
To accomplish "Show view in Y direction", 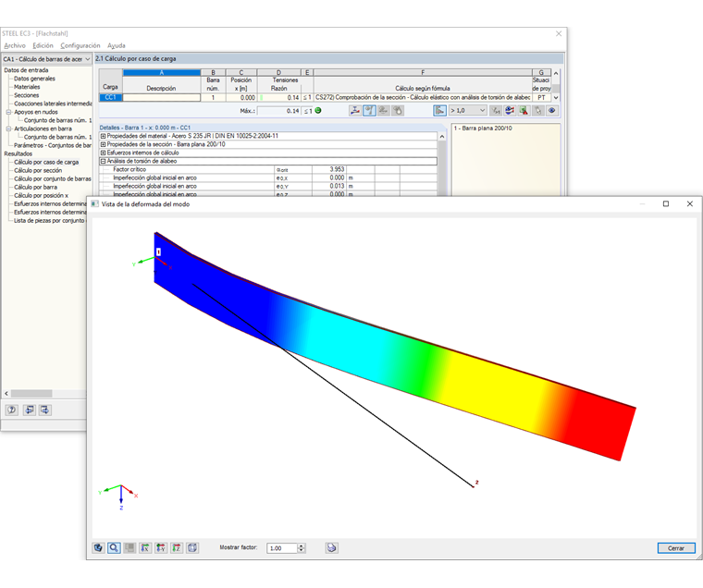I will pos(161,547).
